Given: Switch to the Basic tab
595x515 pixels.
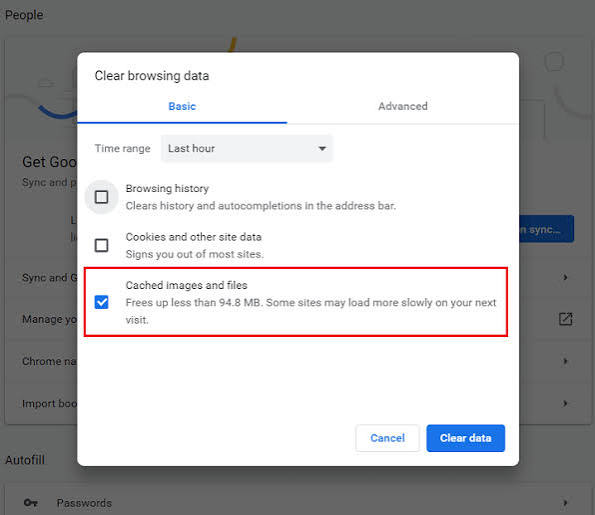Looking at the screenshot, I should pos(182,106).
